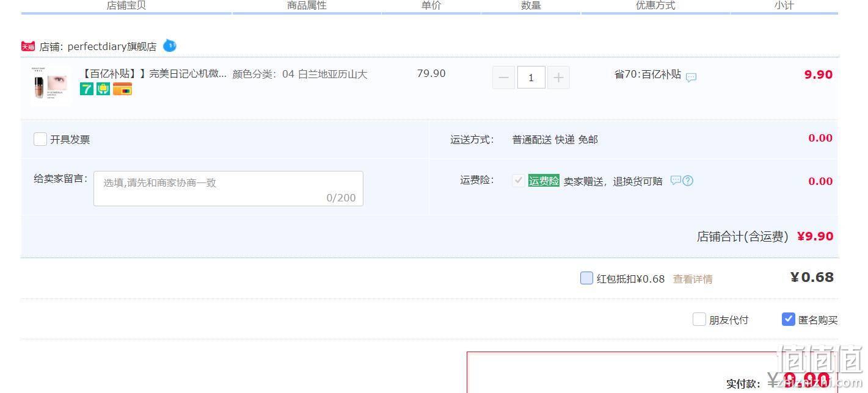Click the 给卖家留言 message box
Screen dimensions: 868x393
tap(228, 189)
